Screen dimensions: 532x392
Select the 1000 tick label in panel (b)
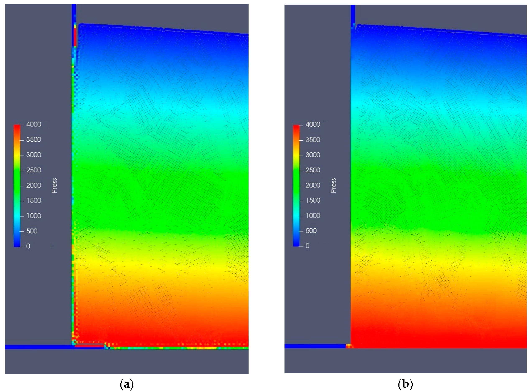coord(313,216)
